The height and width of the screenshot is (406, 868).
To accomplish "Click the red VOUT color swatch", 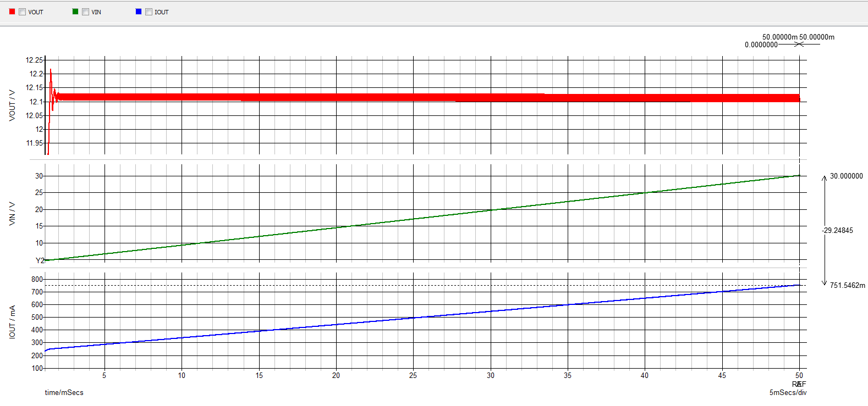I will click(x=12, y=11).
